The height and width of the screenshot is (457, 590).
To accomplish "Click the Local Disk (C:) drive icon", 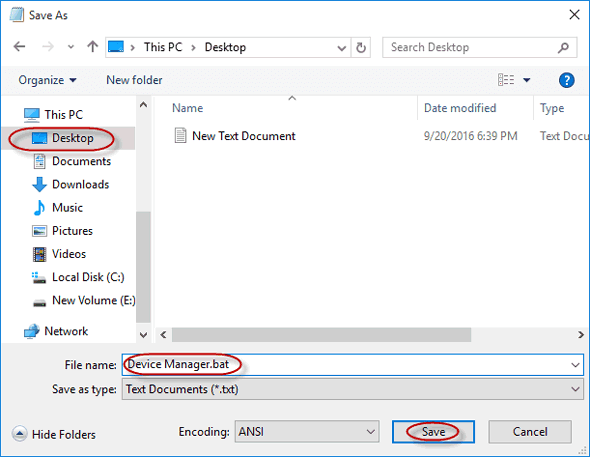I will 38,278.
